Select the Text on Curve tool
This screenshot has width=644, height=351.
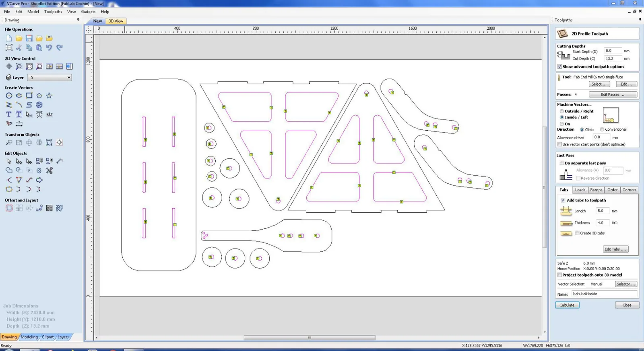(x=49, y=114)
